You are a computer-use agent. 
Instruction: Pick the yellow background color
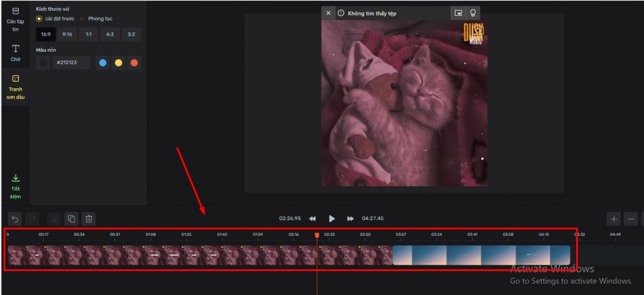[118, 63]
